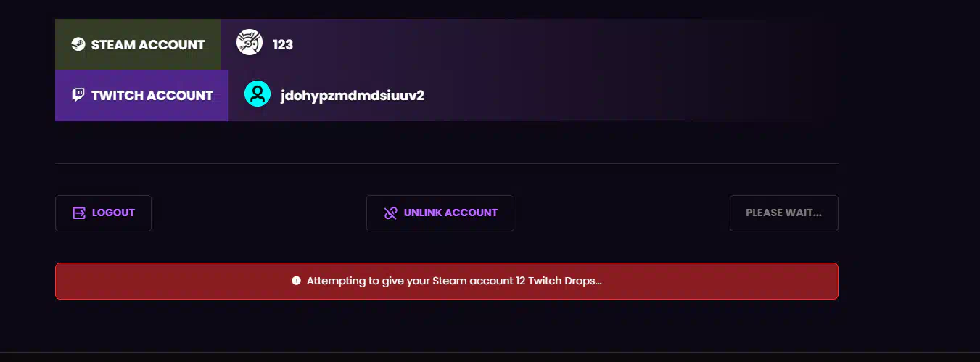Click the broken chain unlink icon

point(390,213)
